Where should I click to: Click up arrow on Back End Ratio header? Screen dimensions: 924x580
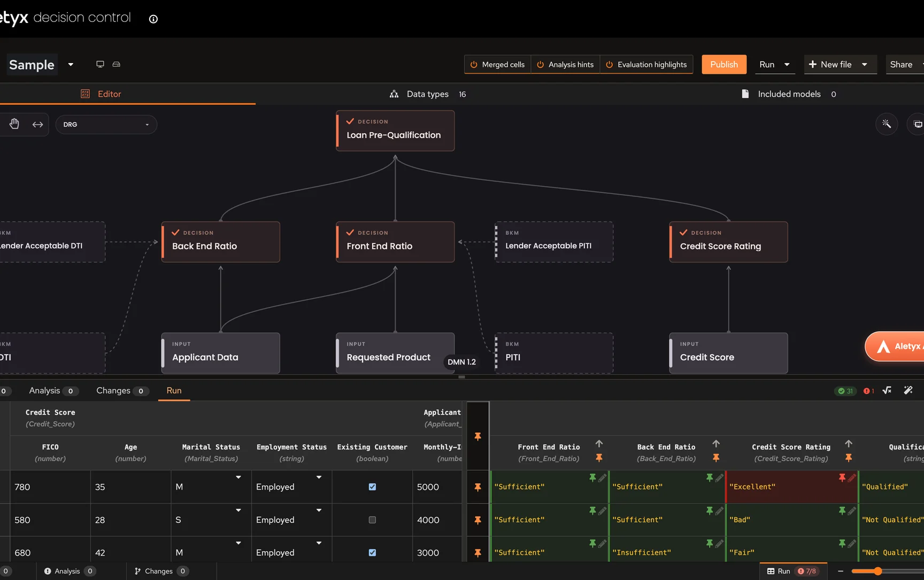click(716, 444)
